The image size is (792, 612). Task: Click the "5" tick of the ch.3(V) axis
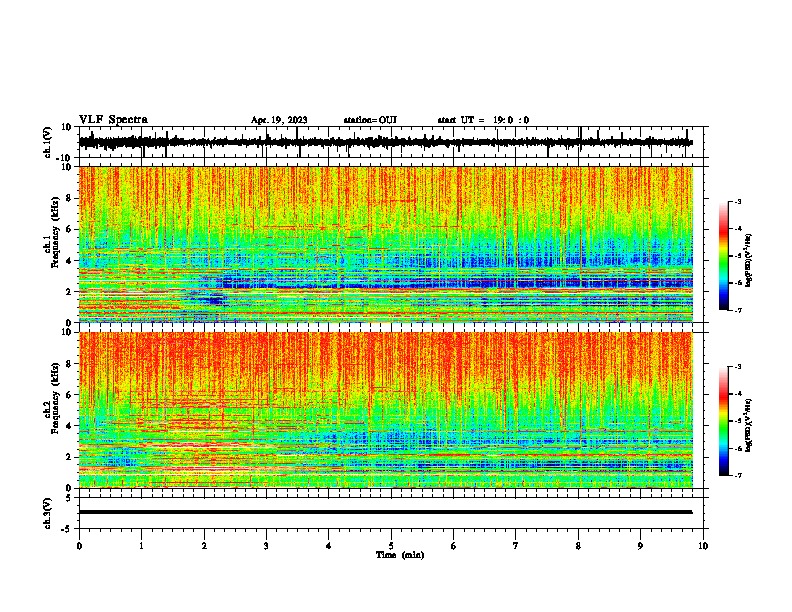pyautogui.click(x=70, y=498)
